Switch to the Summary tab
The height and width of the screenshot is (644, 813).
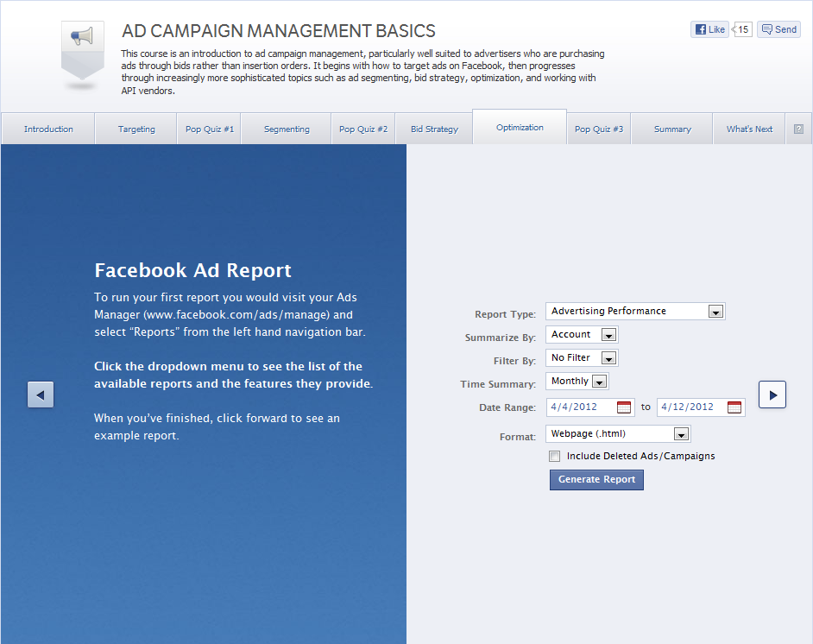coord(672,129)
